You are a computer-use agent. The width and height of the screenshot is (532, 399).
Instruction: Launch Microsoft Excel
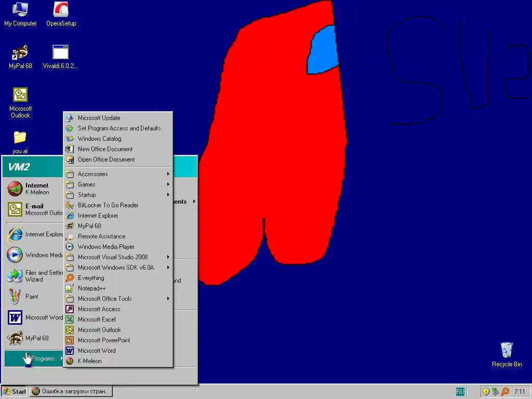click(118, 320)
